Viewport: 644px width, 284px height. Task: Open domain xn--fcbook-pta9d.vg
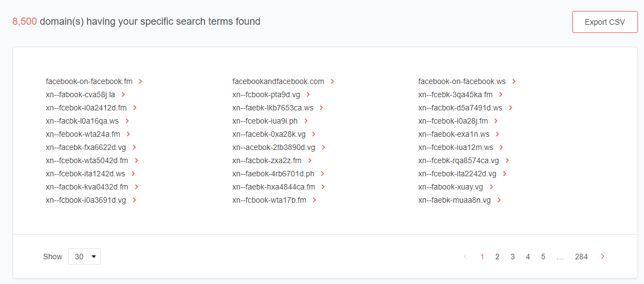click(x=266, y=94)
